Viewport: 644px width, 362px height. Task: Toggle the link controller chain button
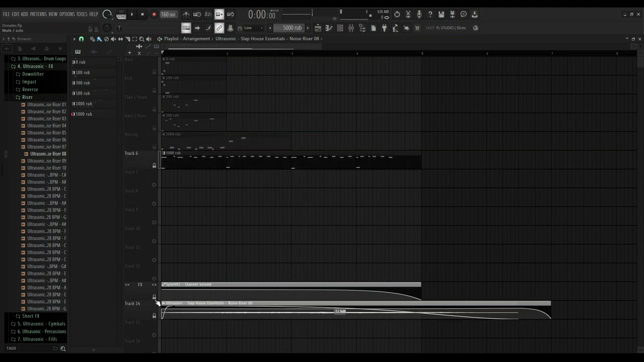[219, 28]
